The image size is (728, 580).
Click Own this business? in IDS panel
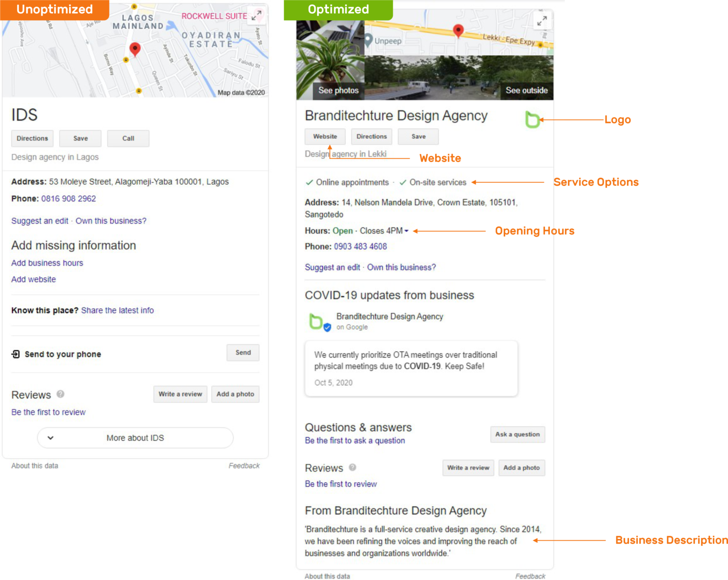pyautogui.click(x=111, y=221)
